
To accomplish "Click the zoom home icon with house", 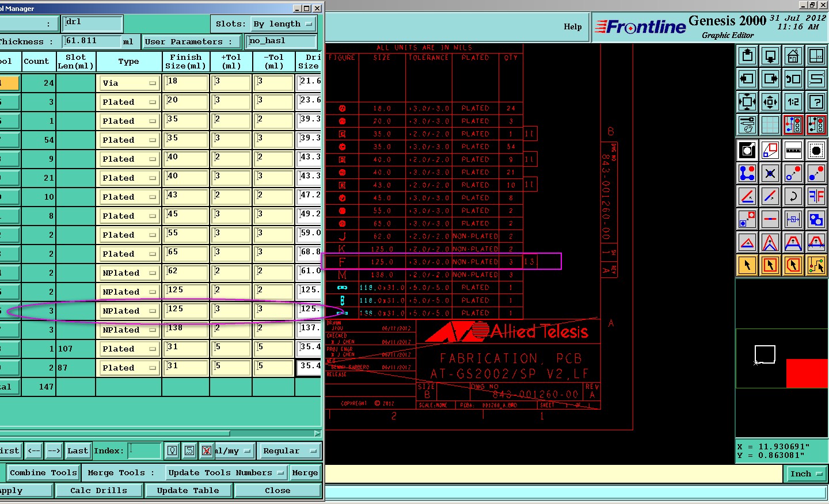I will [793, 56].
